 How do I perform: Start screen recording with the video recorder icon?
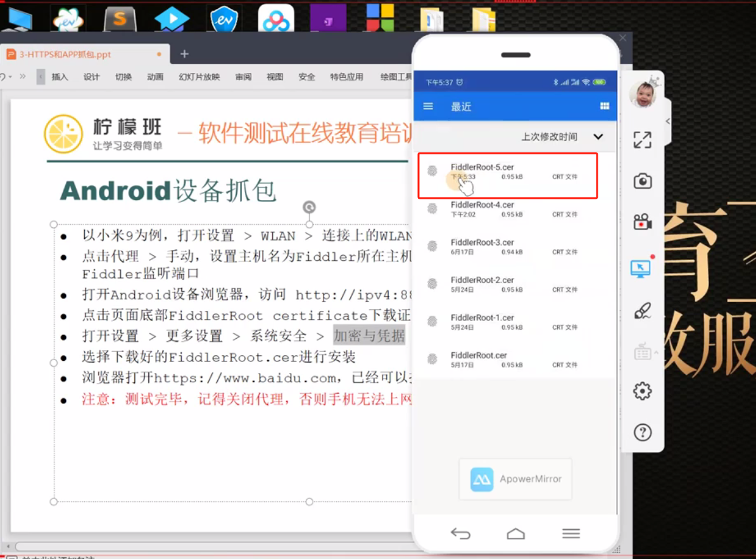642,222
